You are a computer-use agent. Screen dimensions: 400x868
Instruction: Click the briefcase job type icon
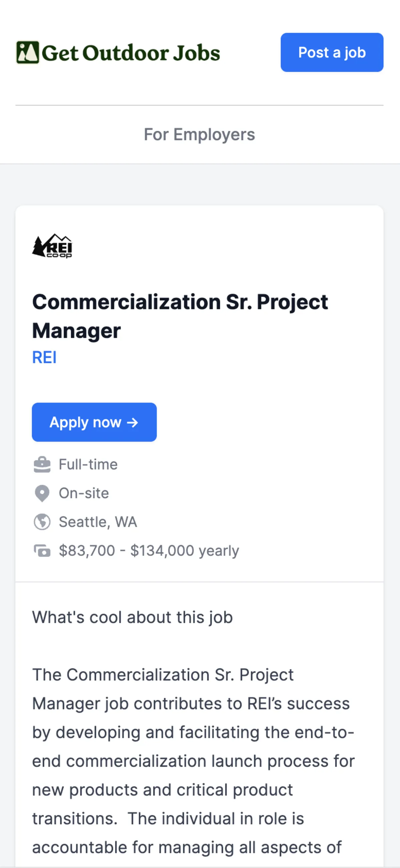[x=42, y=464]
